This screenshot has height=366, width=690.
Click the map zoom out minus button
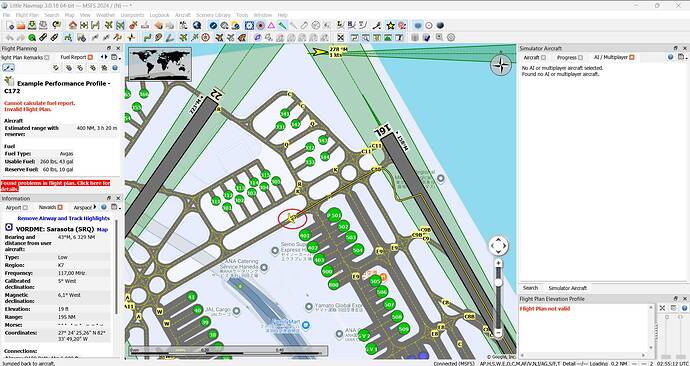click(499, 333)
